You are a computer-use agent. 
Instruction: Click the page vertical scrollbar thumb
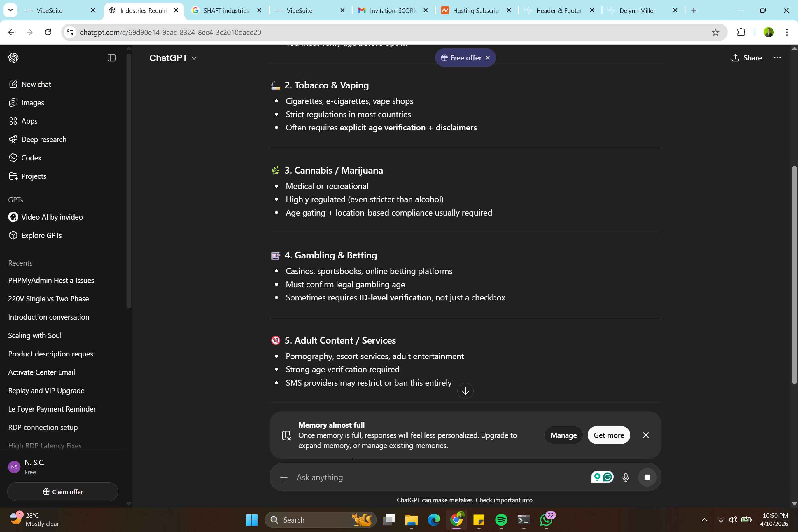(x=794, y=275)
